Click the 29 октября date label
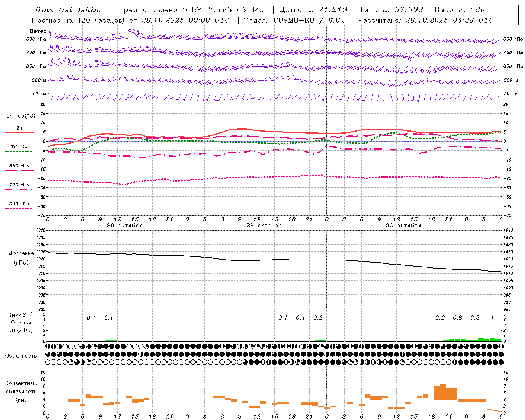Screen dimensions: 525x420 (x=264, y=226)
